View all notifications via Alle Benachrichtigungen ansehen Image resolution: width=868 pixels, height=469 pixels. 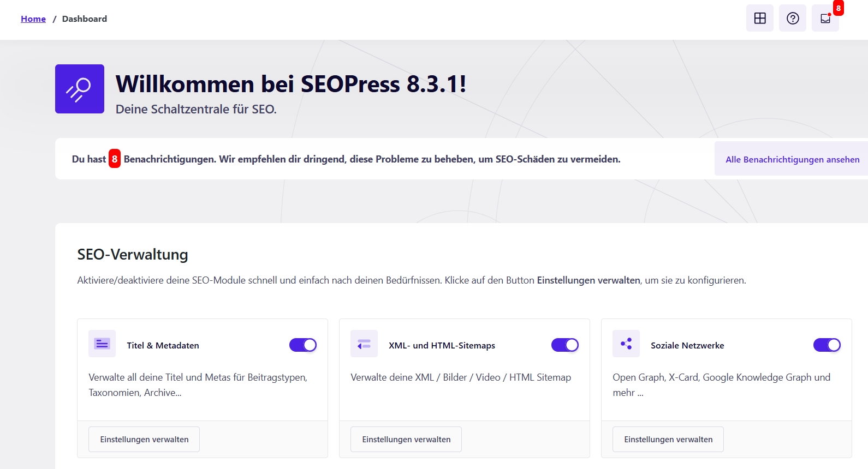[792, 159]
